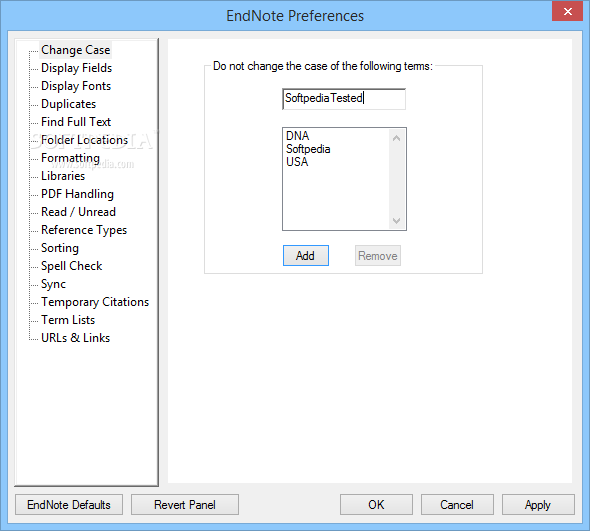
Task: Open URLs & Links preferences
Action: (76, 338)
